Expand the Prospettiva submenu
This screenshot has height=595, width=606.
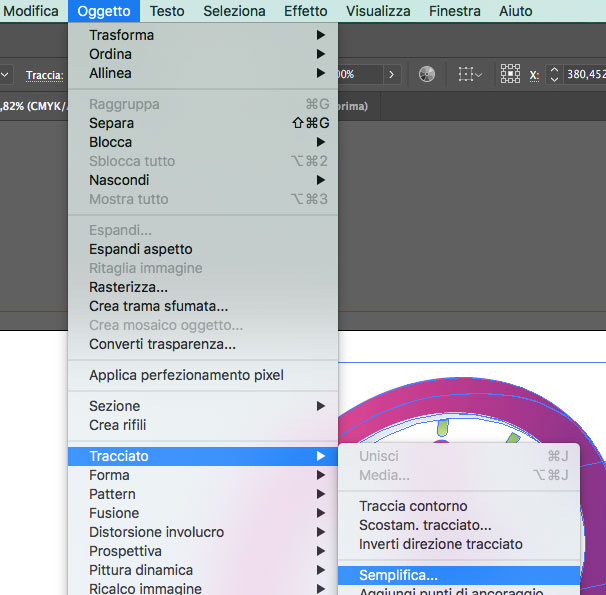coord(203,551)
